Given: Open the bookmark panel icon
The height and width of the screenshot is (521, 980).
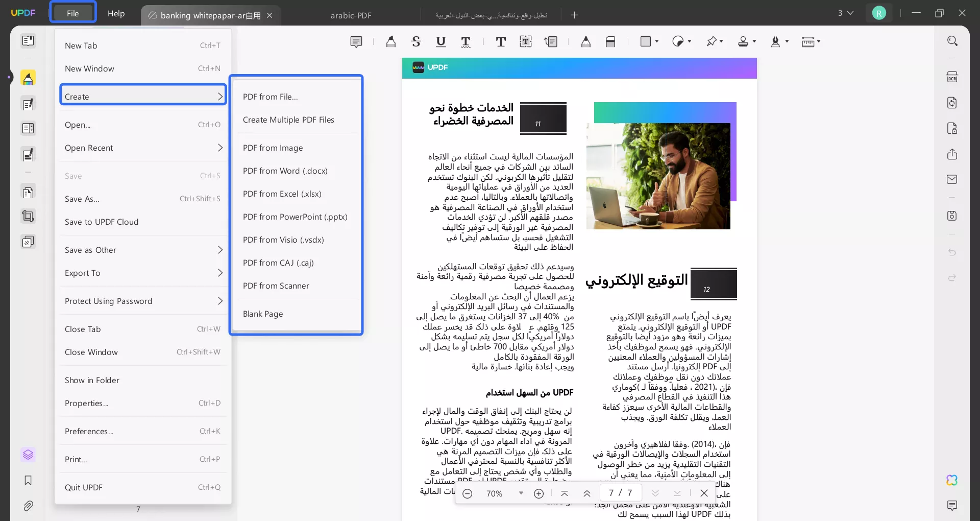Looking at the screenshot, I should (28, 480).
